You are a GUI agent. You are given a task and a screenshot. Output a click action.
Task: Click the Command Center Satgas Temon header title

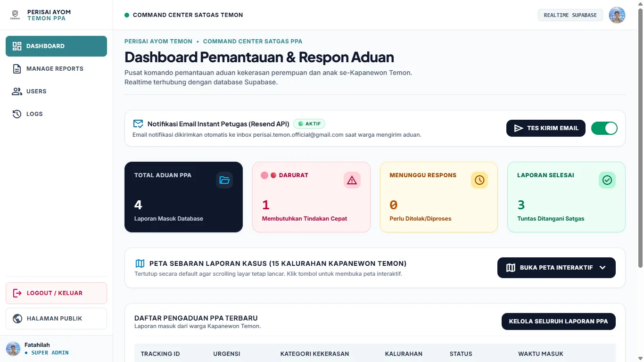(x=188, y=15)
